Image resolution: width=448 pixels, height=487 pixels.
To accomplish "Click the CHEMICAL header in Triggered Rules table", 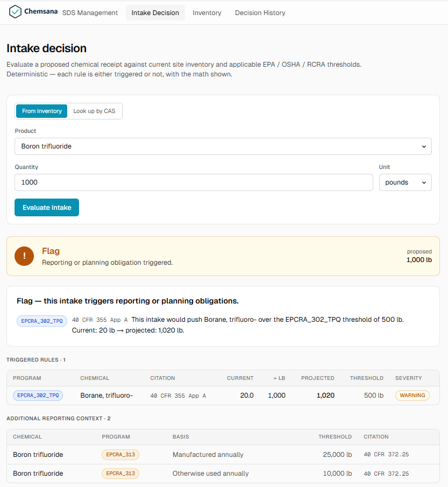I will coord(95,378).
